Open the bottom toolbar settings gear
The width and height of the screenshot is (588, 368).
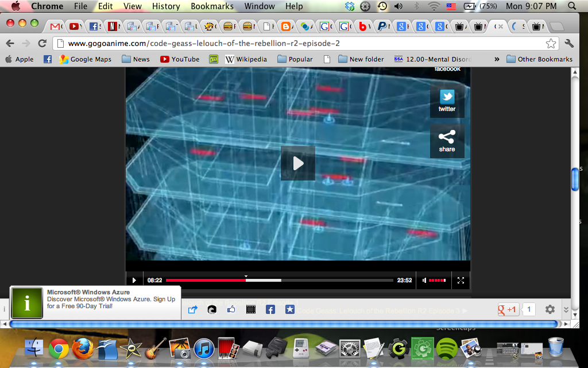click(x=550, y=309)
